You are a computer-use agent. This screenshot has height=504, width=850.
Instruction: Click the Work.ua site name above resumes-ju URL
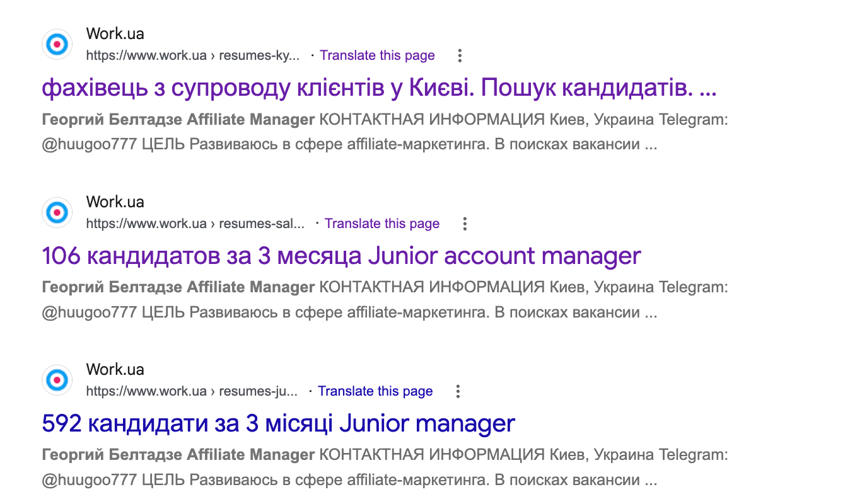[x=115, y=370]
